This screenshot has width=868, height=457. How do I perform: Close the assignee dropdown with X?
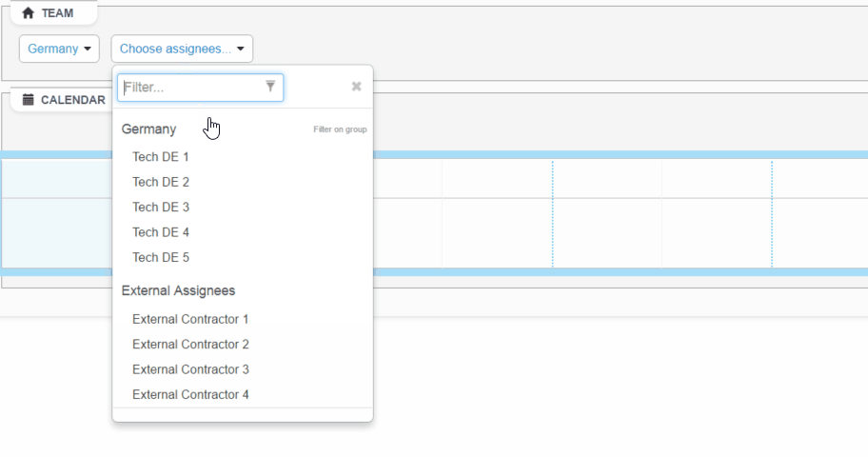pos(356,87)
